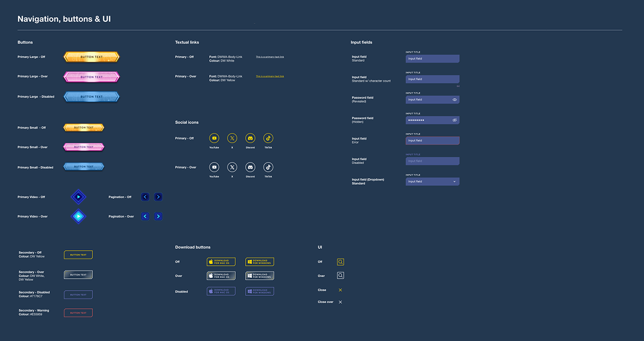Click the pink Primary Large - Over button
The image size is (644, 341).
pyautogui.click(x=91, y=77)
